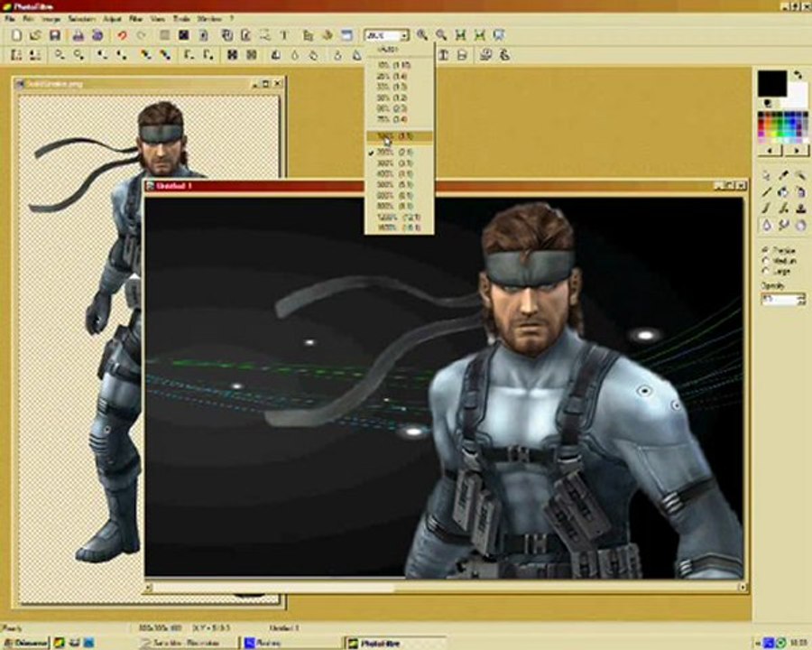Choose the Medium radio option
812x650 pixels.
(780, 261)
